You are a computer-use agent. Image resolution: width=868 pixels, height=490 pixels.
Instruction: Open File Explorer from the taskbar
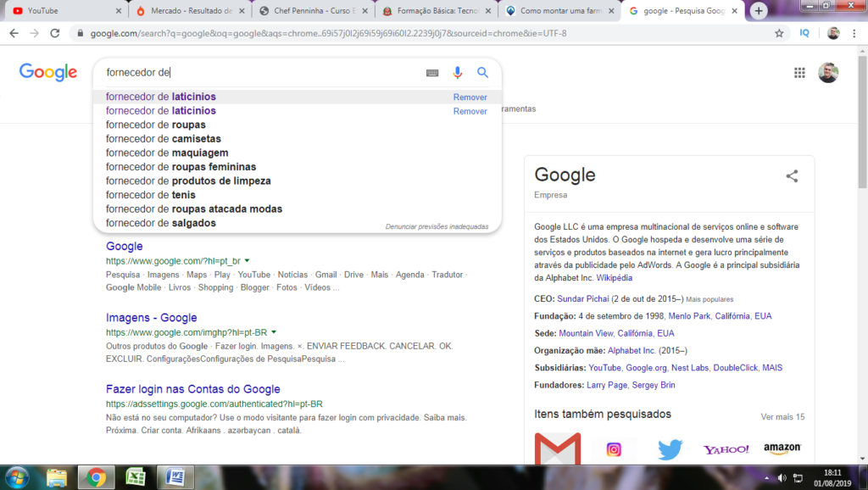coord(57,477)
